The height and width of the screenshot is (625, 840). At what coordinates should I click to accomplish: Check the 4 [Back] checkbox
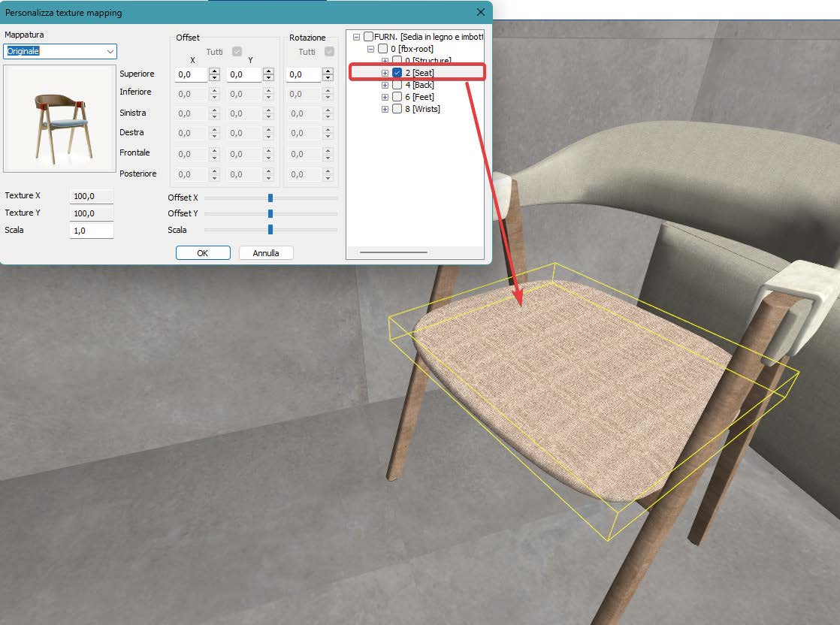coord(397,85)
